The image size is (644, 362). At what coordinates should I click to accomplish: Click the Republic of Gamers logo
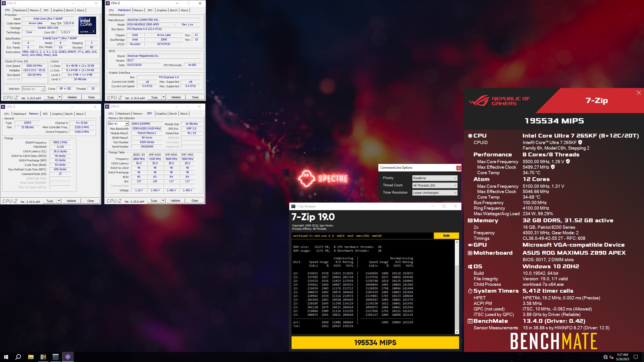[499, 101]
